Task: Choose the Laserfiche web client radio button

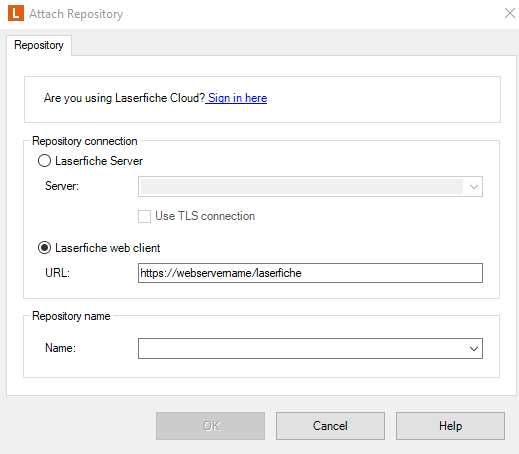Action: point(44,248)
